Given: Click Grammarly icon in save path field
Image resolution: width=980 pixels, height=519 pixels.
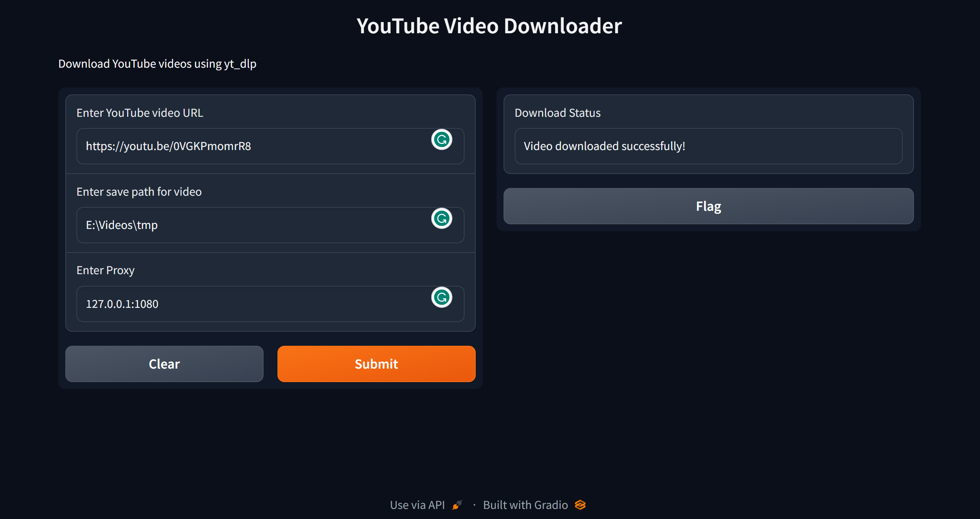Looking at the screenshot, I should (442, 219).
